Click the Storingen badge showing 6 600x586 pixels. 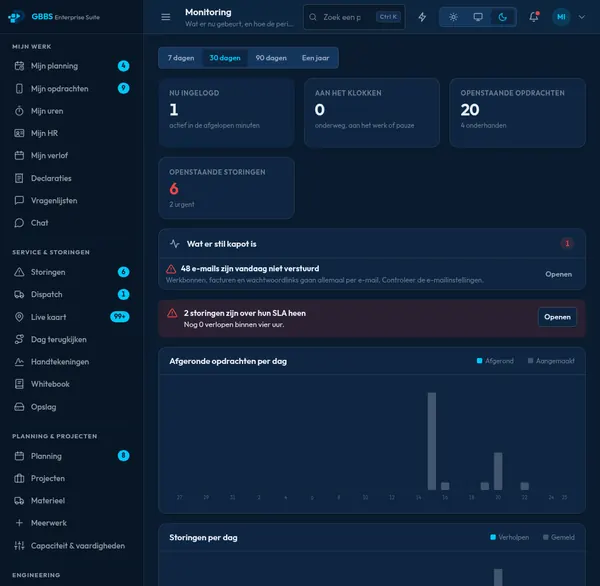pos(123,272)
